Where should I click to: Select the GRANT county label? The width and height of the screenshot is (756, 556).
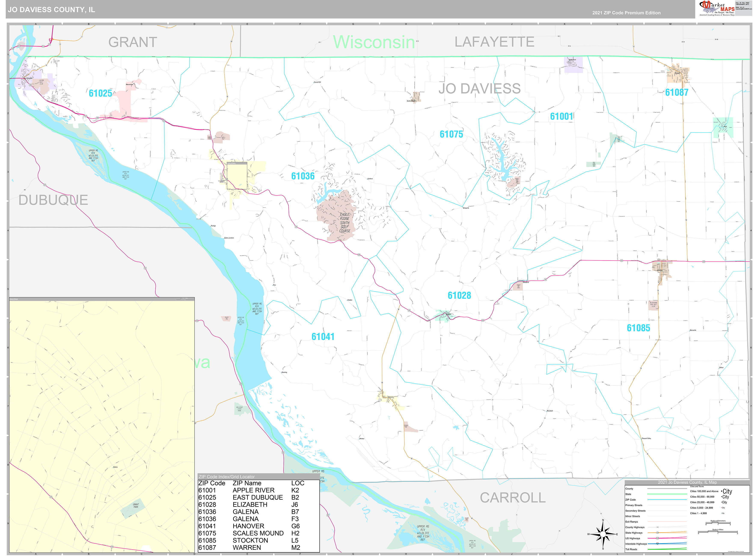point(133,42)
